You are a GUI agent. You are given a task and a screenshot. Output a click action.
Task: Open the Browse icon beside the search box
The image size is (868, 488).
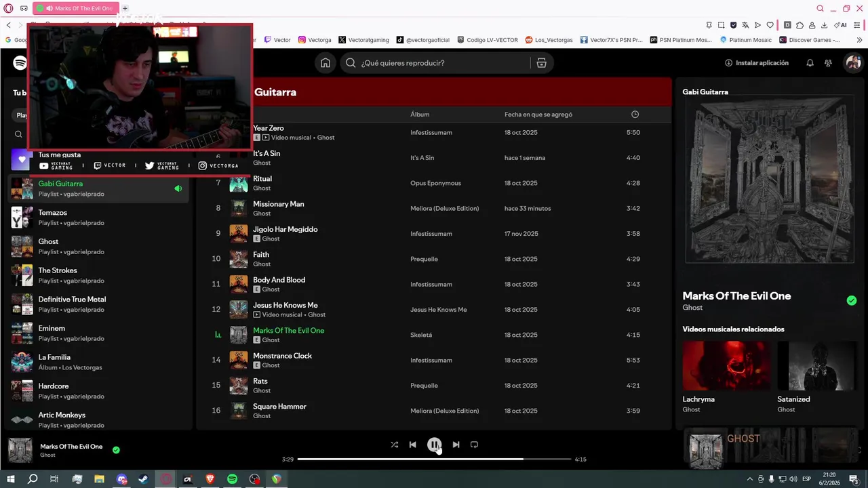click(x=541, y=63)
